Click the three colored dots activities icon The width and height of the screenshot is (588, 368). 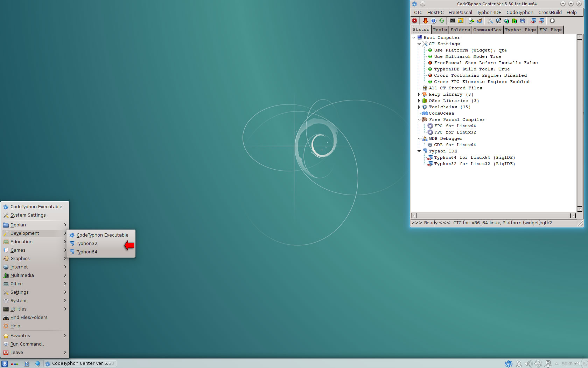tap(15, 364)
